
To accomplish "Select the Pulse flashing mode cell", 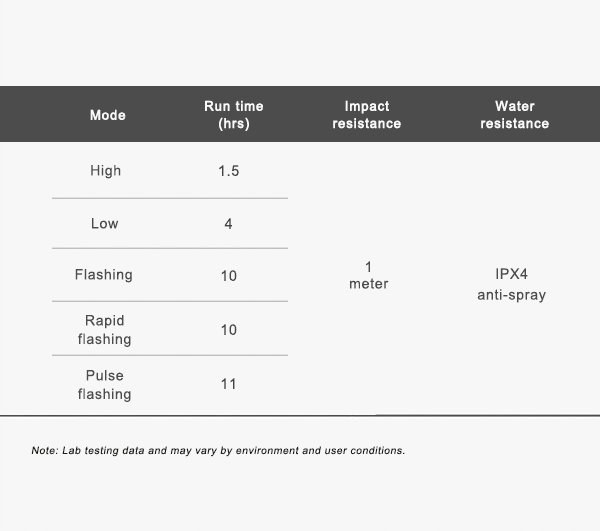I will (105, 385).
